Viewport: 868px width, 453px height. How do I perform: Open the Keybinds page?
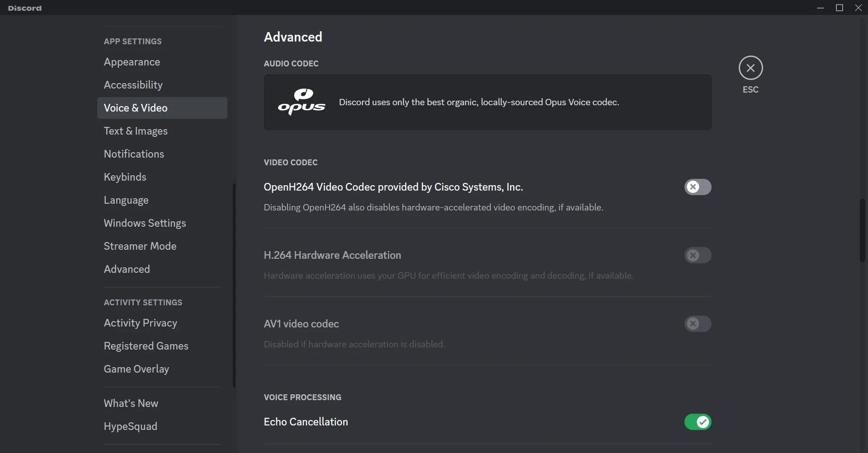pyautogui.click(x=125, y=177)
